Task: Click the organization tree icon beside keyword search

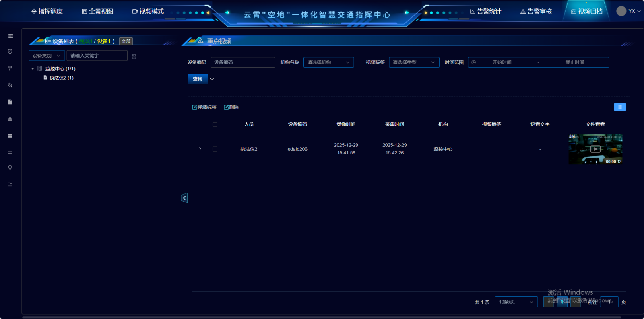Action: [x=134, y=57]
